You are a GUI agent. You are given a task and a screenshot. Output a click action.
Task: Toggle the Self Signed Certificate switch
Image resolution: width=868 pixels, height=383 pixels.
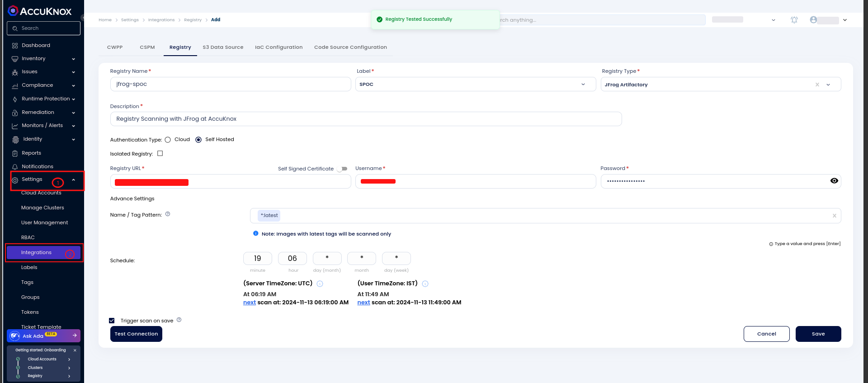pos(342,169)
